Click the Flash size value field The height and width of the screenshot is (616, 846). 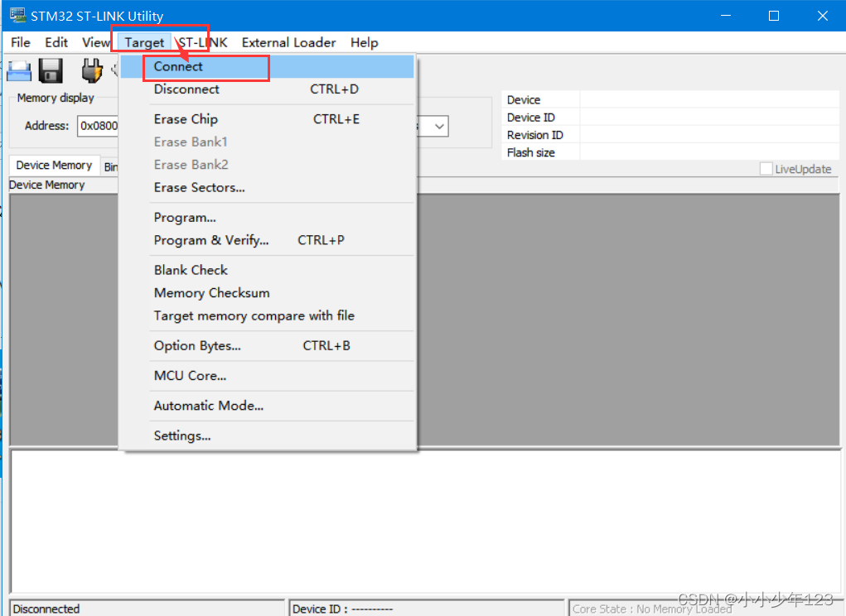click(709, 152)
